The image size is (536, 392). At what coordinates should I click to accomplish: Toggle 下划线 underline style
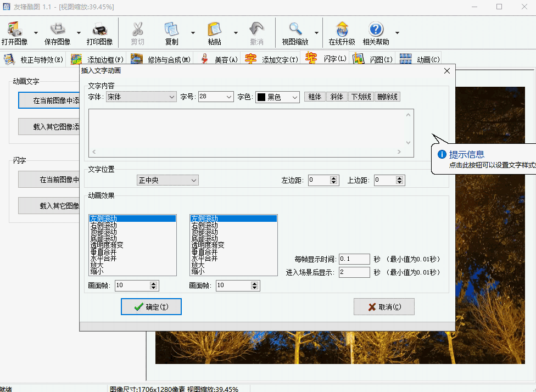[362, 96]
